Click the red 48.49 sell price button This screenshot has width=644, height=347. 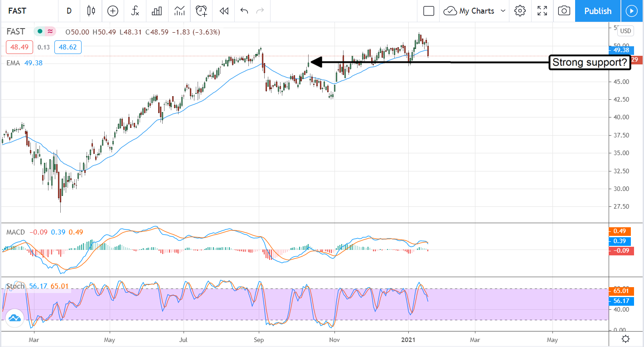pos(20,47)
